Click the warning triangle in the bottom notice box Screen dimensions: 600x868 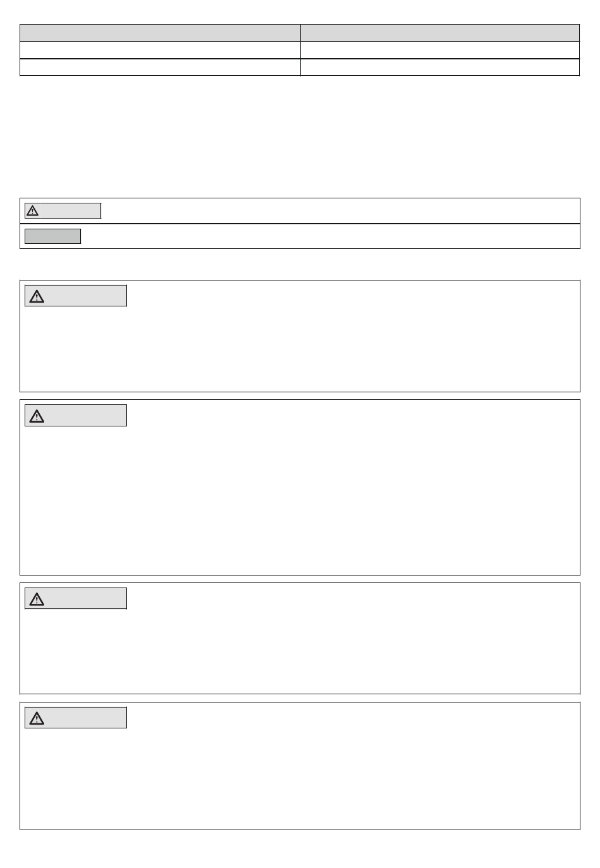pyautogui.click(x=37, y=718)
